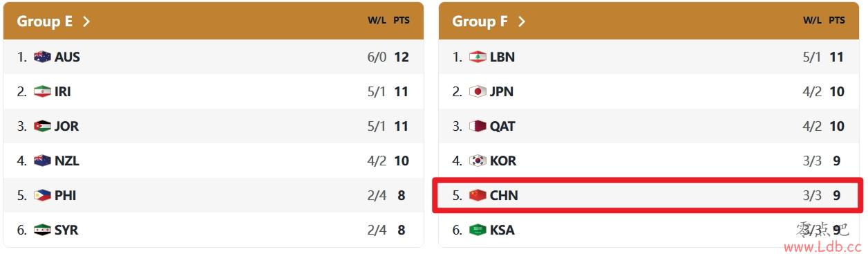The width and height of the screenshot is (868, 254).
Task: Click the South Korea flag icon
Action: click(x=478, y=161)
